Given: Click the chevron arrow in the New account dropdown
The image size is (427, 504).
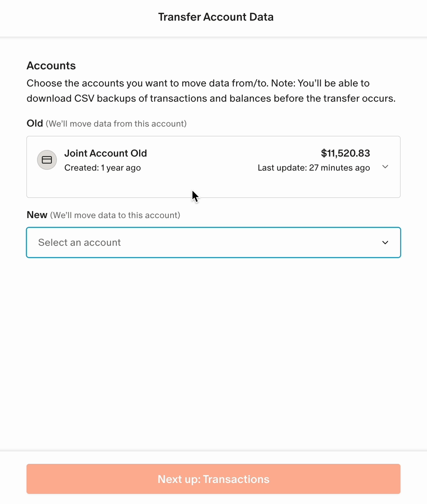Looking at the screenshot, I should pos(385,243).
